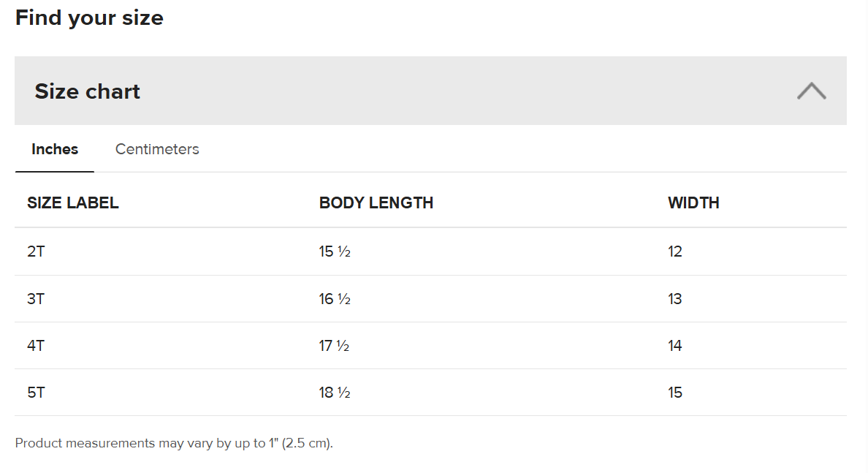868x473 pixels.
Task: Click the width value 15
Action: (675, 393)
